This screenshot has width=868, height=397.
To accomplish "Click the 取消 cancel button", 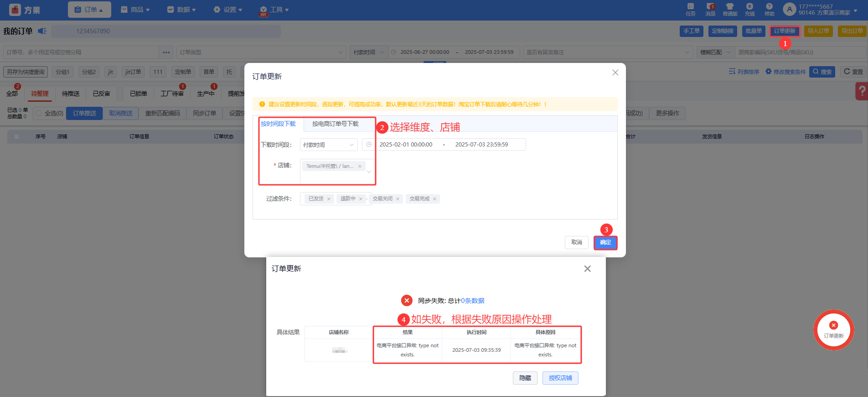I will tap(577, 242).
